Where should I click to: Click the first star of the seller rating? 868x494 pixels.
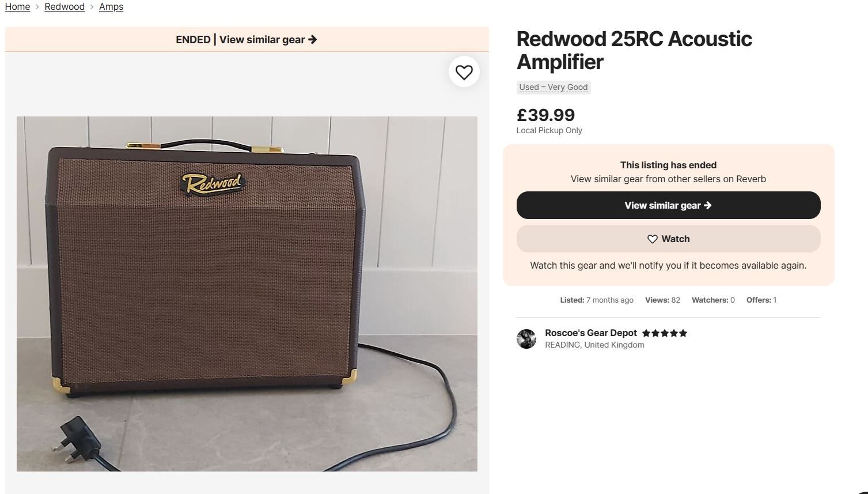pyautogui.click(x=646, y=333)
